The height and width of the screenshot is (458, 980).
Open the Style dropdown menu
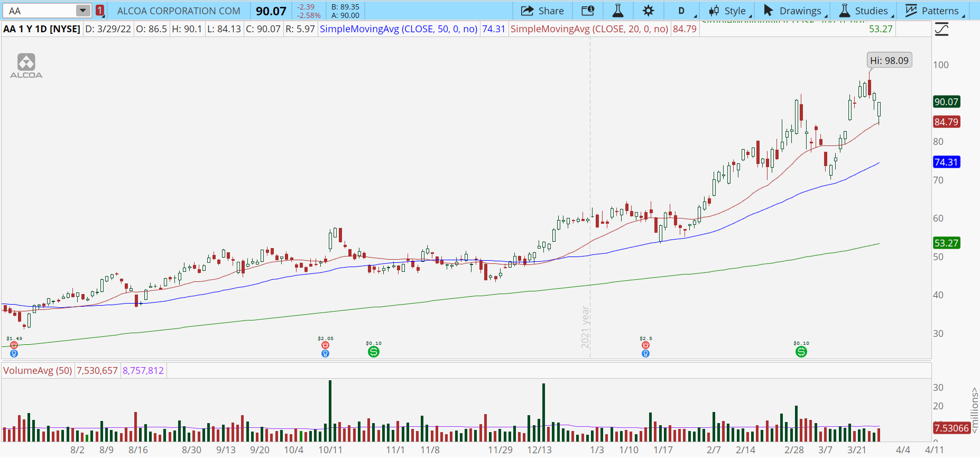coord(729,11)
